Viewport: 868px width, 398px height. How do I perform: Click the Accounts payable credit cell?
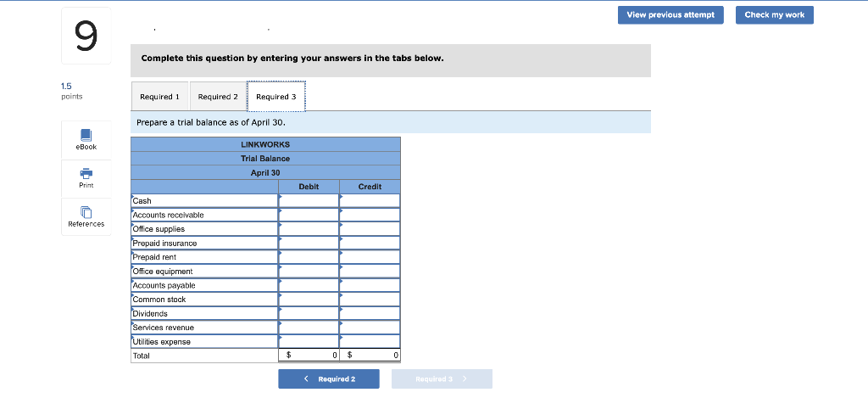click(x=370, y=285)
